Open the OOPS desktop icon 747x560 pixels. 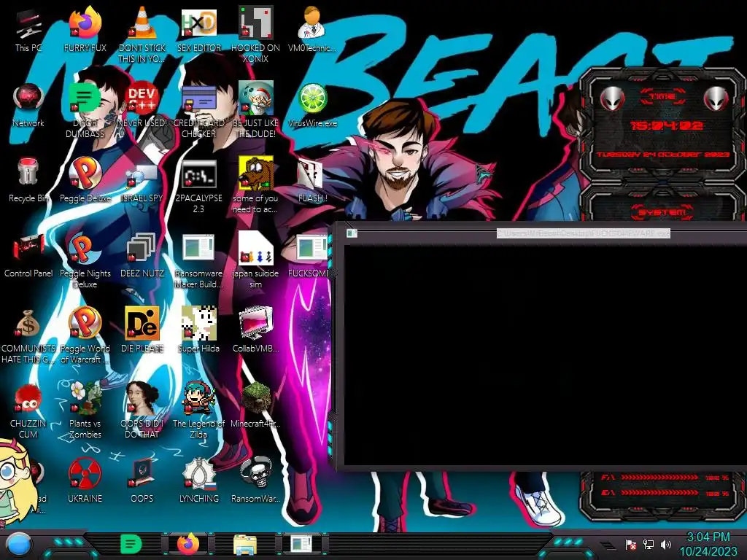coord(142,474)
